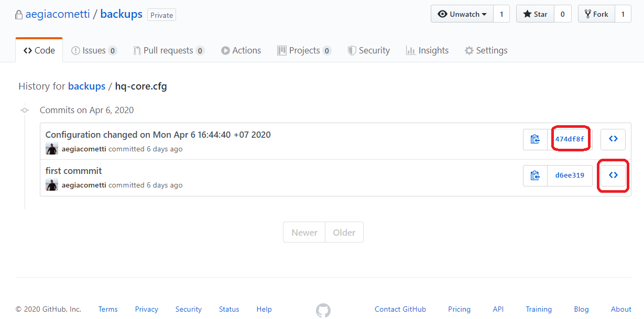Star the backups repository
Image resolution: width=644 pixels, height=319 pixels.
535,14
